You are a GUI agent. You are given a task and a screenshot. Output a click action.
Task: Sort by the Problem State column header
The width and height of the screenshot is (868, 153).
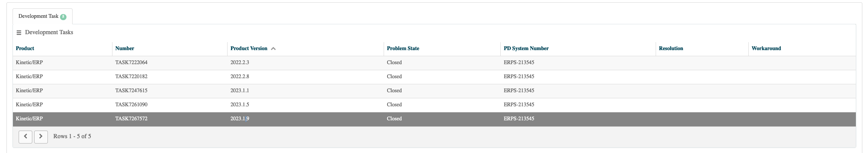pyautogui.click(x=403, y=48)
